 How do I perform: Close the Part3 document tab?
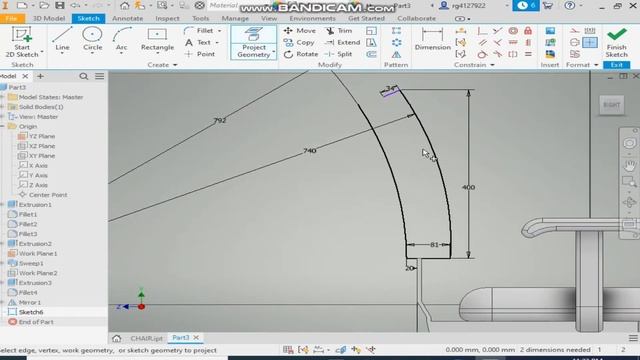(196, 338)
